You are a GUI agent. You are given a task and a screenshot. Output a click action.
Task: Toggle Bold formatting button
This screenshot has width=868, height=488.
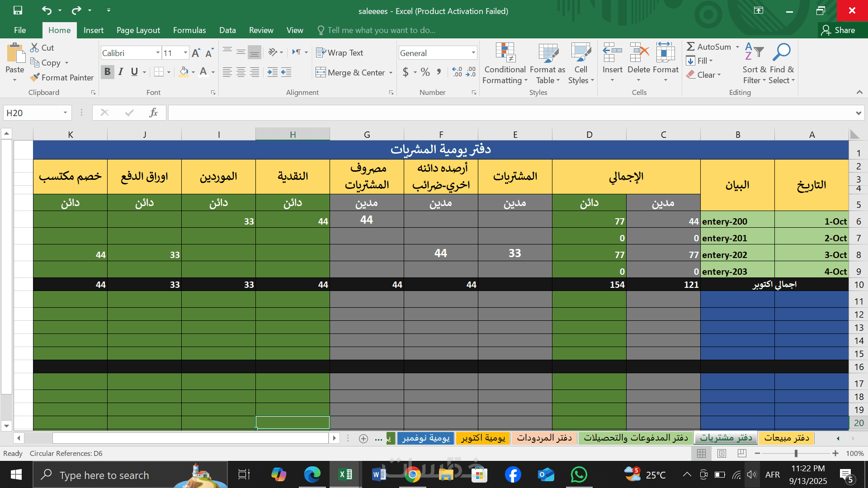tap(107, 72)
